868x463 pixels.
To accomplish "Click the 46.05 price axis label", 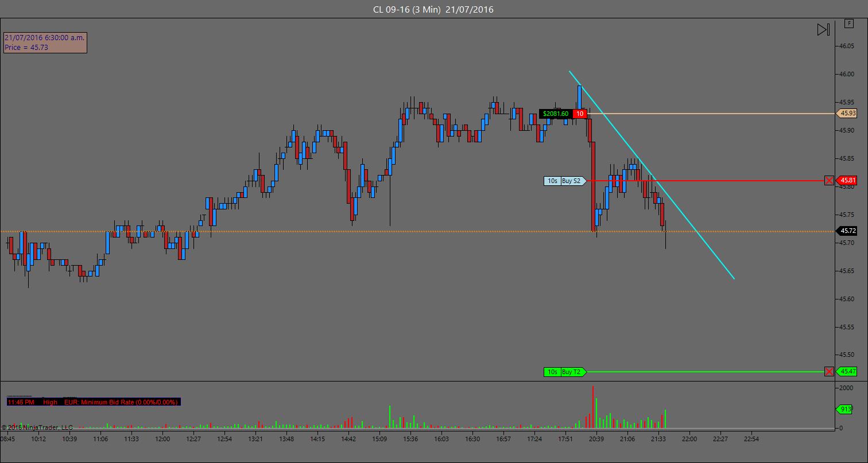I will click(x=847, y=46).
